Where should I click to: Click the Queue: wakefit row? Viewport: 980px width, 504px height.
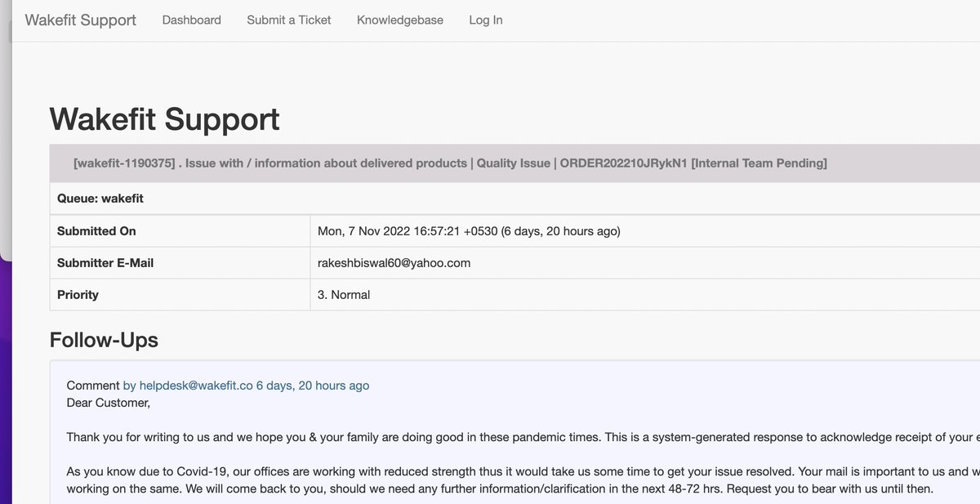point(514,198)
